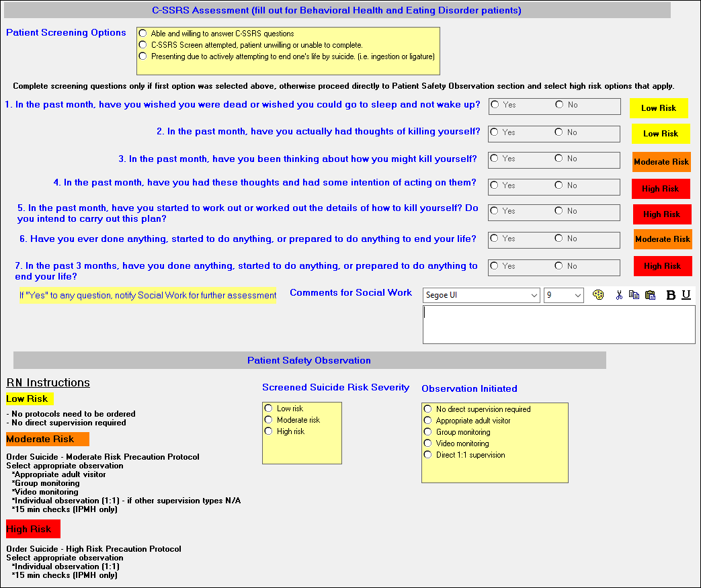The width and height of the screenshot is (701, 588).
Task: Click the notify Social Work yellow notice
Action: tap(148, 296)
